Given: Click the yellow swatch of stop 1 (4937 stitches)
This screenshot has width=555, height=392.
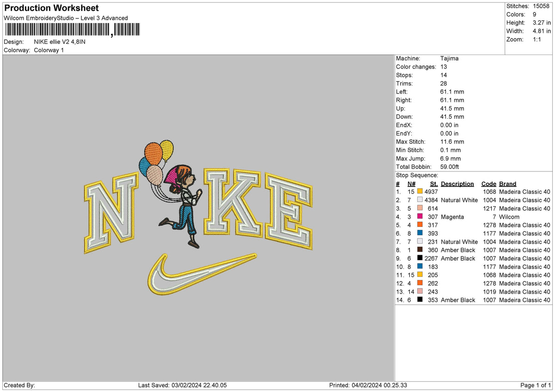Looking at the screenshot, I should (419, 192).
